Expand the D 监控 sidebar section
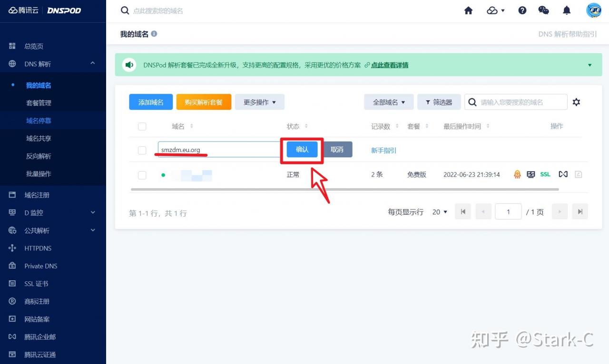This screenshot has width=609, height=364. pyautogui.click(x=92, y=212)
